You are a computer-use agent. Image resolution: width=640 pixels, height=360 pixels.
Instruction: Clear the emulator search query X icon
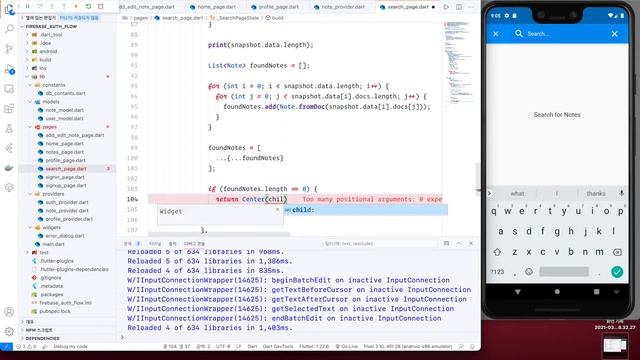pyautogui.click(x=615, y=34)
